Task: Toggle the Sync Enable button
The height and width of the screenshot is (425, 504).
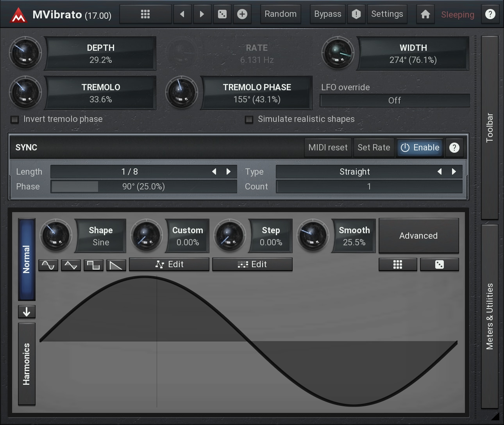Action: point(420,148)
